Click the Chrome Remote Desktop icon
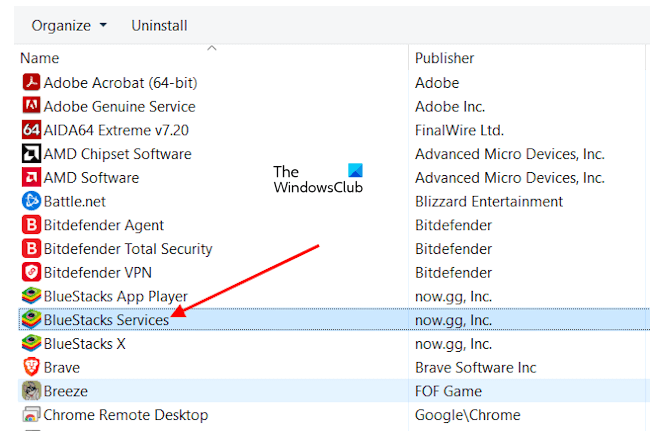The height and width of the screenshot is (431, 650). (x=30, y=415)
